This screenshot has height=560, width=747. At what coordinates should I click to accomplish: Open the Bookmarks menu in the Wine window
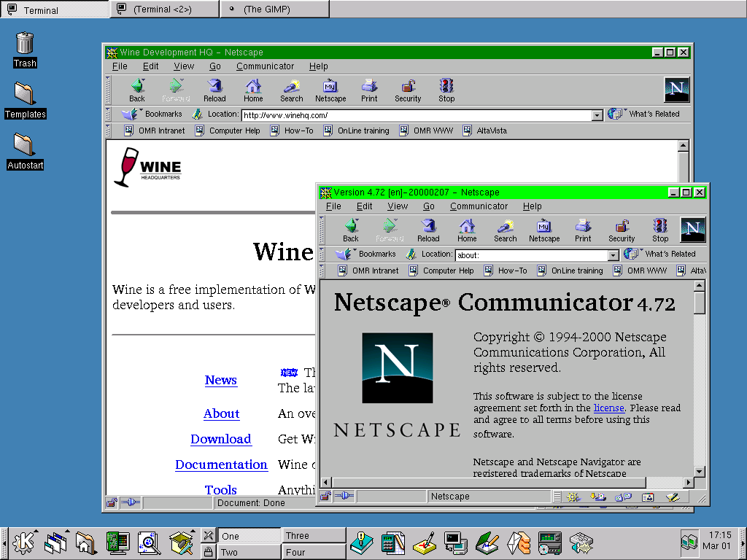click(x=152, y=114)
